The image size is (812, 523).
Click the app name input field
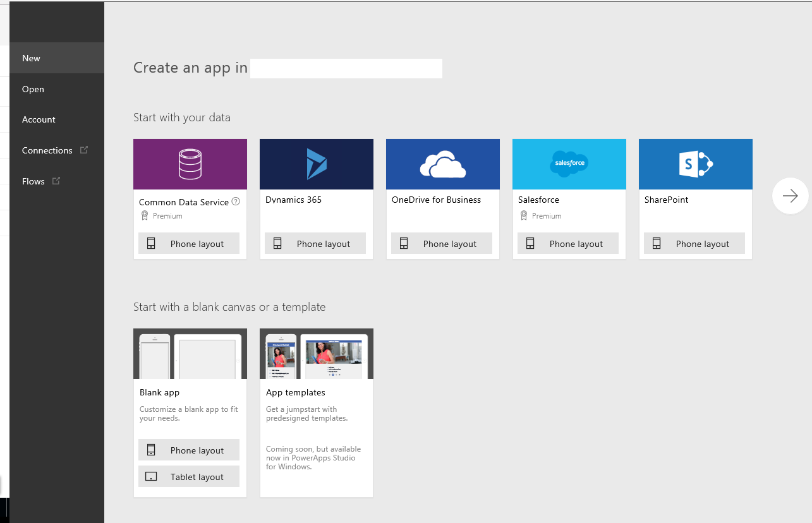point(346,68)
